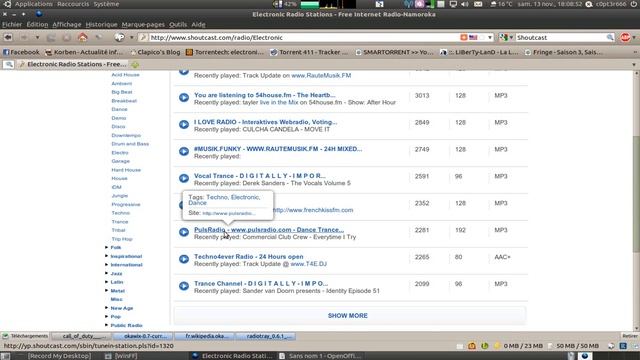Expand the Metal genre category
The height and width of the screenshot is (360, 640).
click(106, 291)
